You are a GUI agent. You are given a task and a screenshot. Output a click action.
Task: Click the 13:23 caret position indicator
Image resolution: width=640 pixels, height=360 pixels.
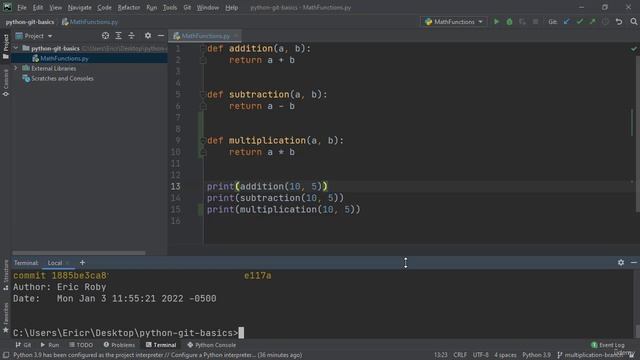[440, 355]
